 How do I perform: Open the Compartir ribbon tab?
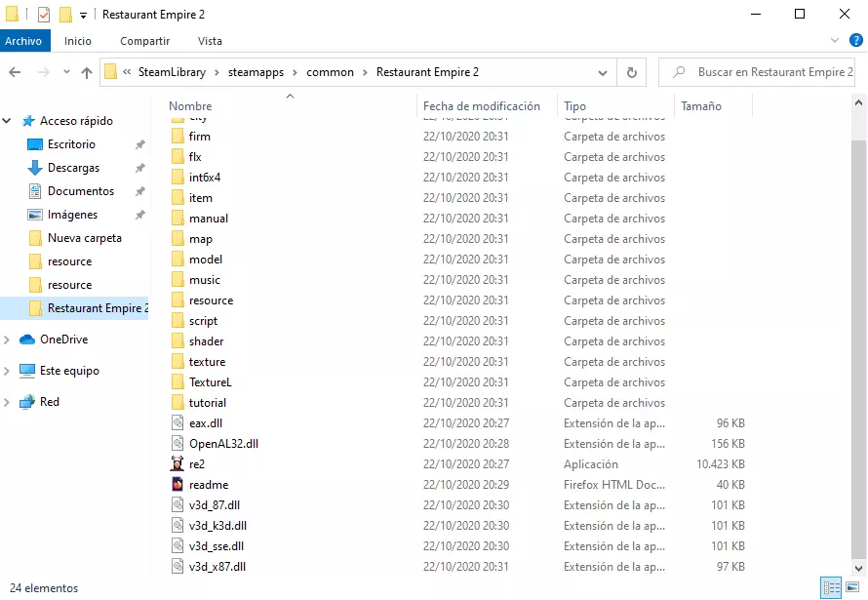pos(145,41)
